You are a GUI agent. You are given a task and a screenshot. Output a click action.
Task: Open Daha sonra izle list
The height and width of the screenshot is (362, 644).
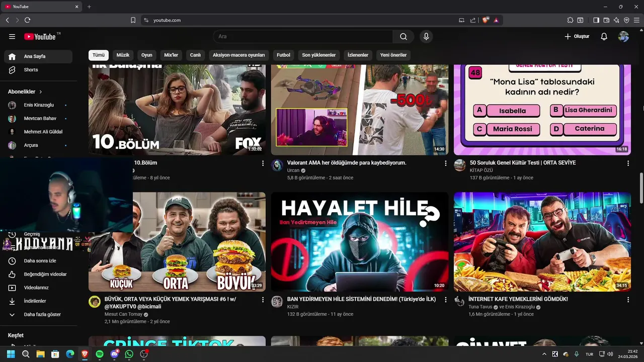pos(38,261)
